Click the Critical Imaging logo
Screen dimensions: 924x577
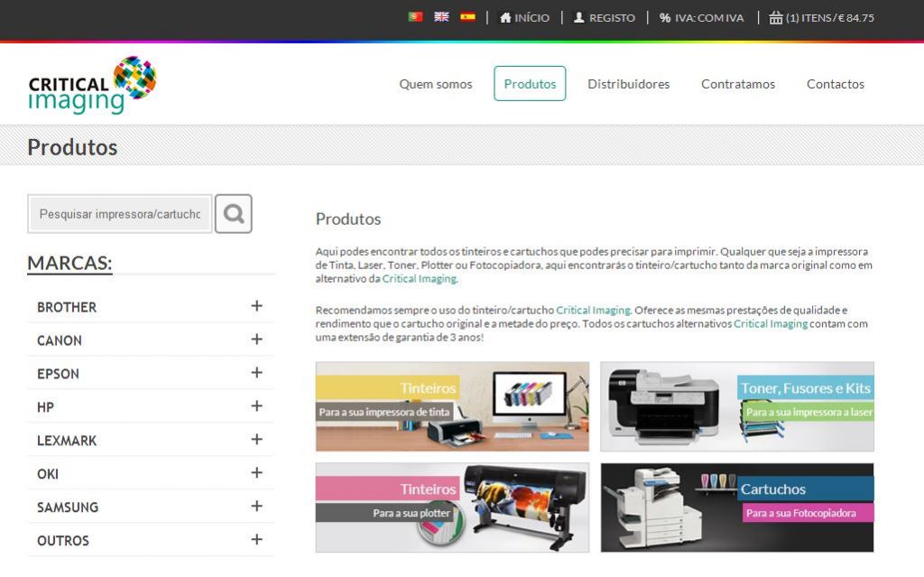click(x=92, y=85)
